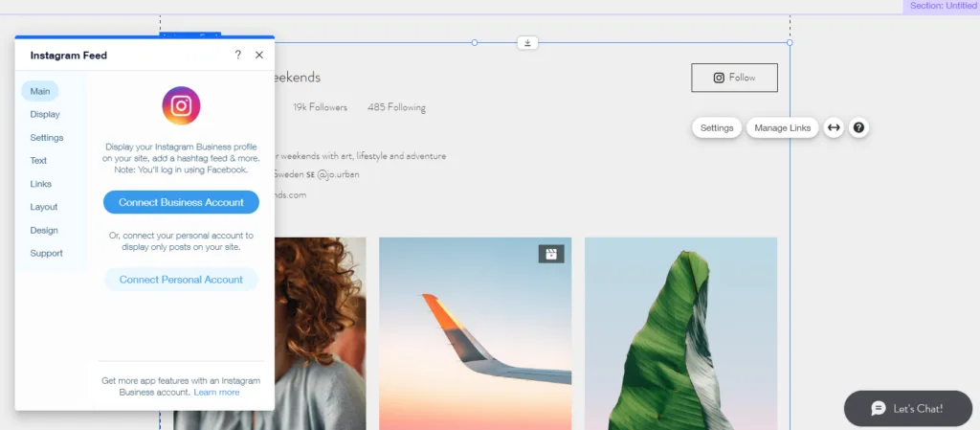980x430 pixels.
Task: Select the Text tab
Action: (38, 161)
